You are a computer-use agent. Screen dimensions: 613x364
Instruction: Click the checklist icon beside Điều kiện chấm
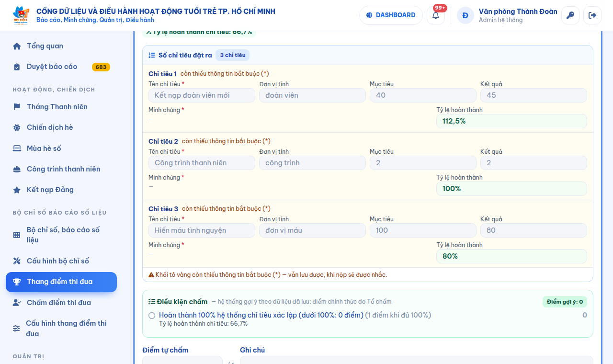(x=152, y=302)
